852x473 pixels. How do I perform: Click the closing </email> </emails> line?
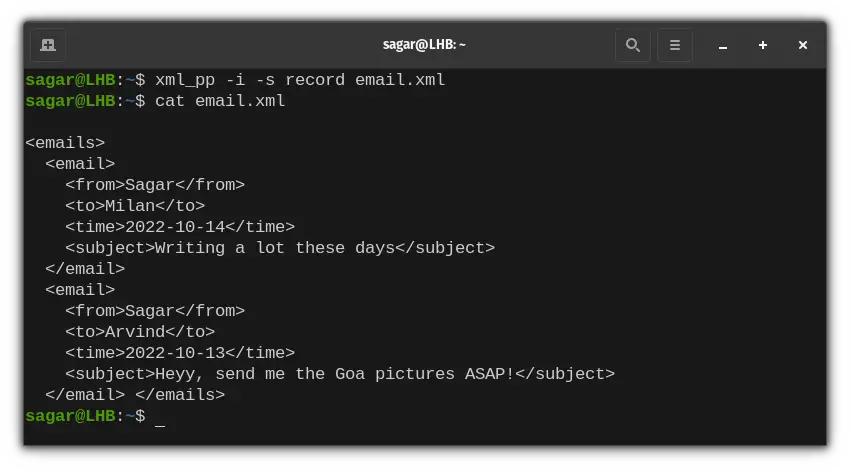[135, 395]
